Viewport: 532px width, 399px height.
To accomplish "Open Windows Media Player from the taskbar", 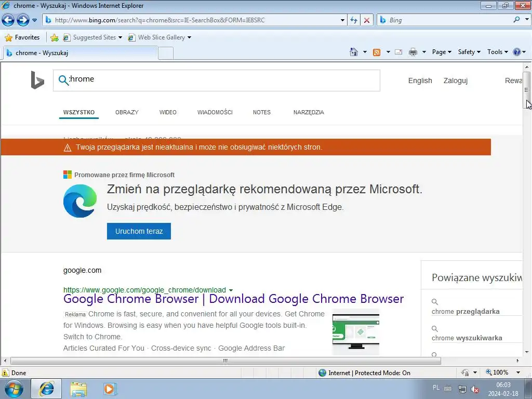I will click(x=110, y=389).
